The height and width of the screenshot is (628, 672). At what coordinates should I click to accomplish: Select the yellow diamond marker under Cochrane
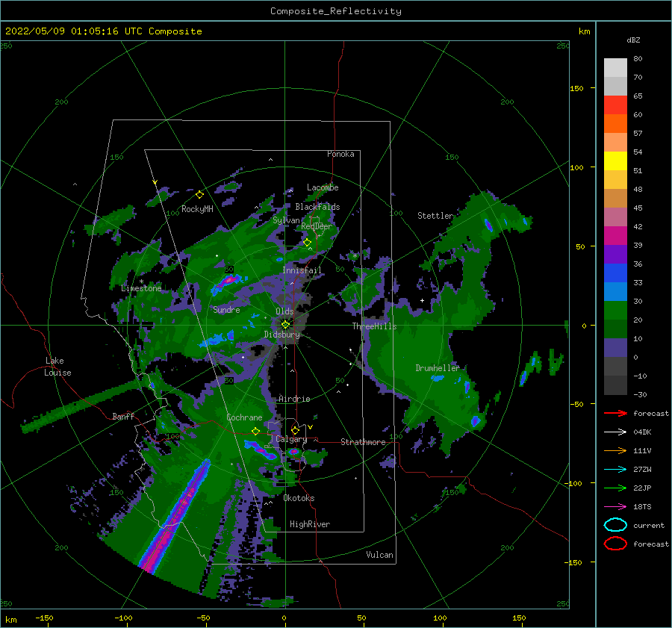click(x=256, y=431)
